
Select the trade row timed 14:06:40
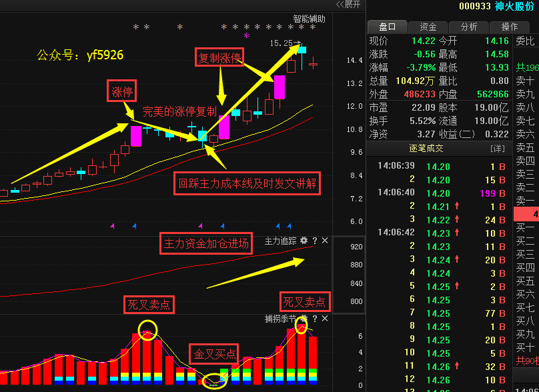pyautogui.click(x=441, y=193)
